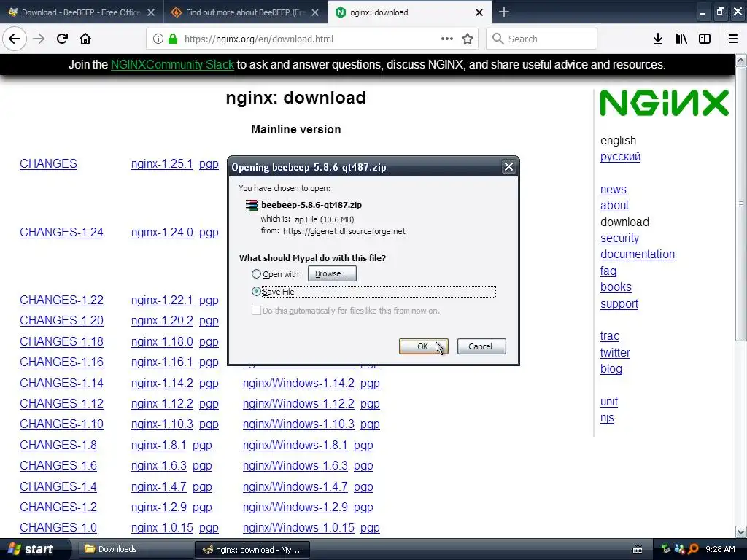
Task: Select the Save File radio option
Action: [x=256, y=292]
